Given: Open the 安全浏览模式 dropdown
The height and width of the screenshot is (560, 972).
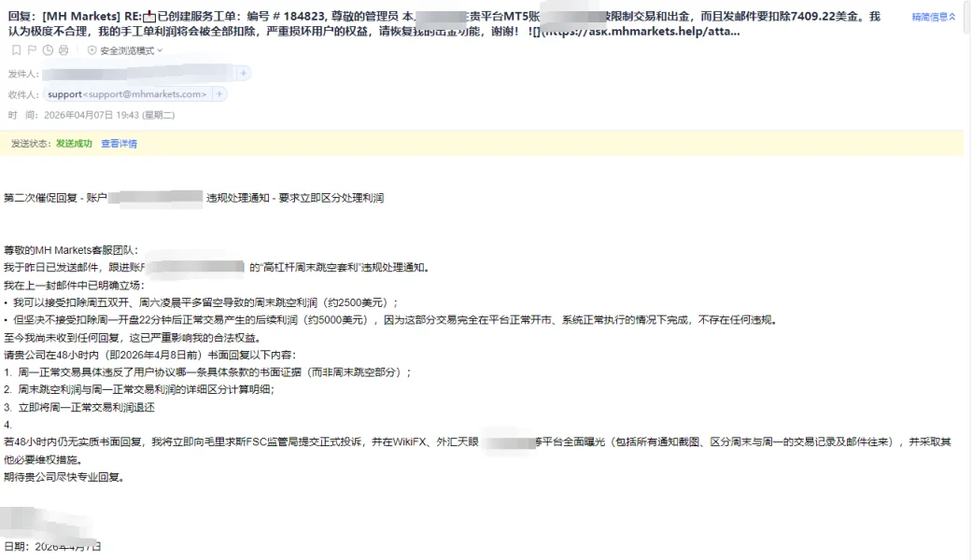Looking at the screenshot, I should (x=131, y=50).
